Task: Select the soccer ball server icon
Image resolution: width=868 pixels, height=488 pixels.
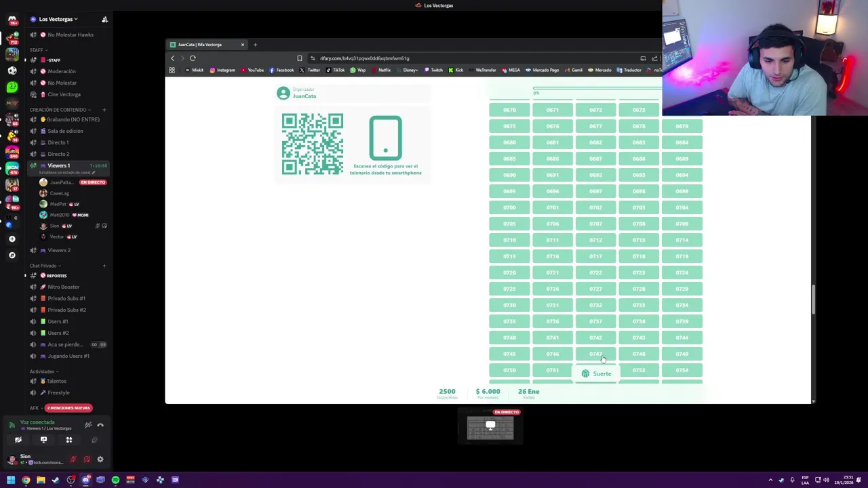Action: tap(12, 70)
